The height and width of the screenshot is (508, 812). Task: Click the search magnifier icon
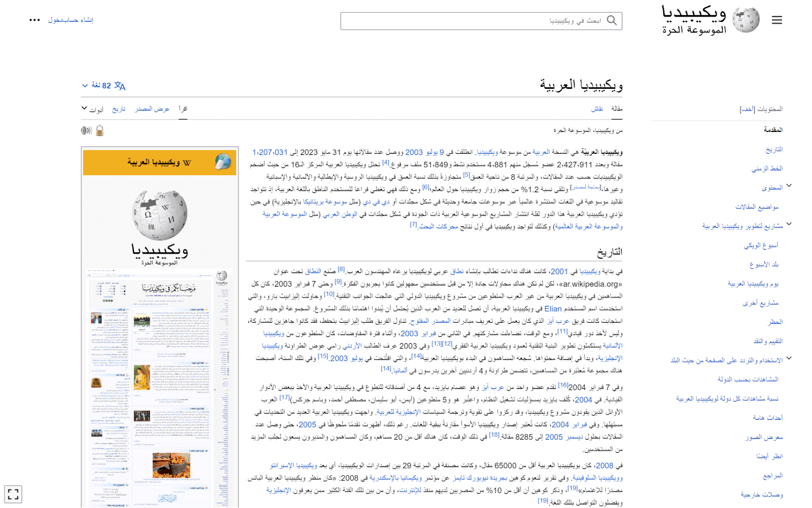(612, 20)
